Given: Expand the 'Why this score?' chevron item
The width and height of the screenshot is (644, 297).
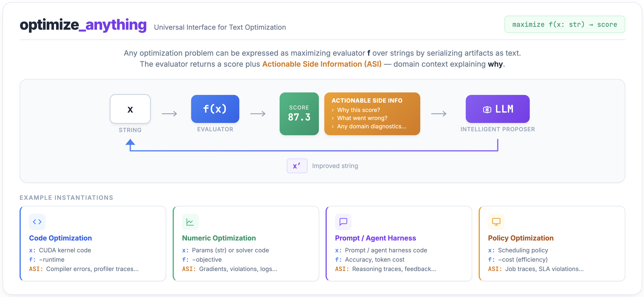Looking at the screenshot, I should [x=333, y=110].
